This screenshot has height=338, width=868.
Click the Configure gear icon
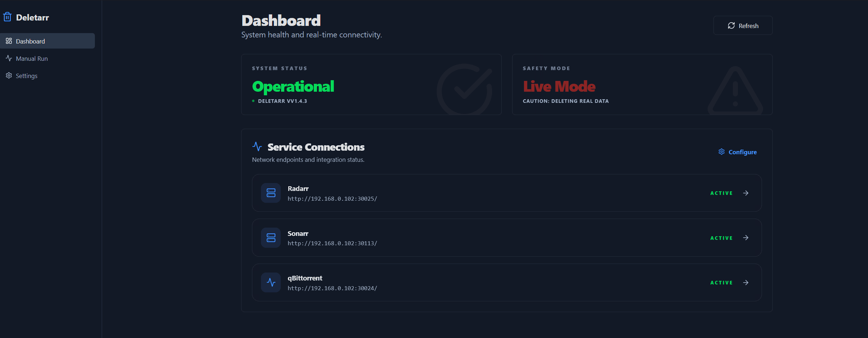[x=721, y=152]
